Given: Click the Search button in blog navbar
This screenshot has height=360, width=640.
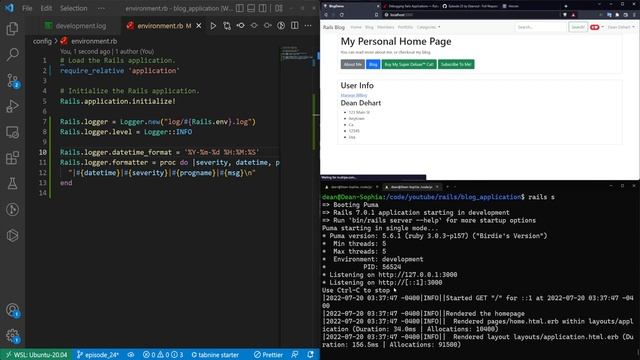Looking at the screenshot, I should (578, 27).
